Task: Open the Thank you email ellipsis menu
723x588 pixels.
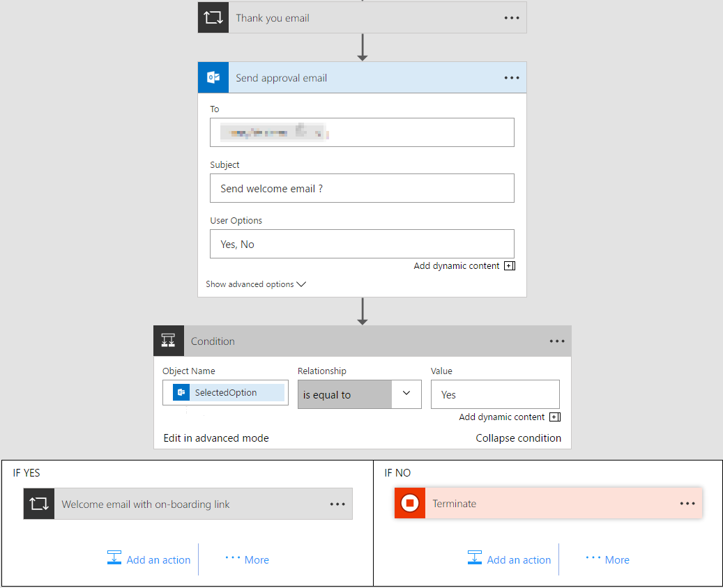Action: coord(512,18)
